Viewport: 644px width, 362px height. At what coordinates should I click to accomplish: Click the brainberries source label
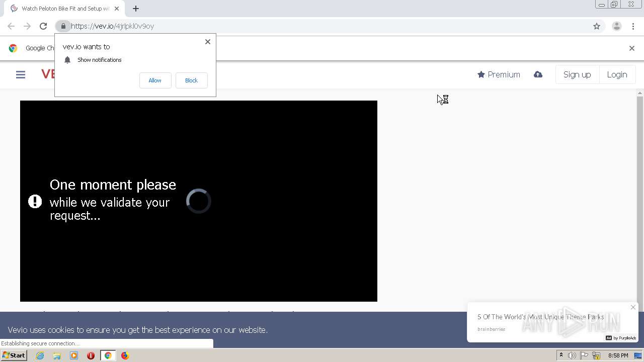[x=491, y=329]
